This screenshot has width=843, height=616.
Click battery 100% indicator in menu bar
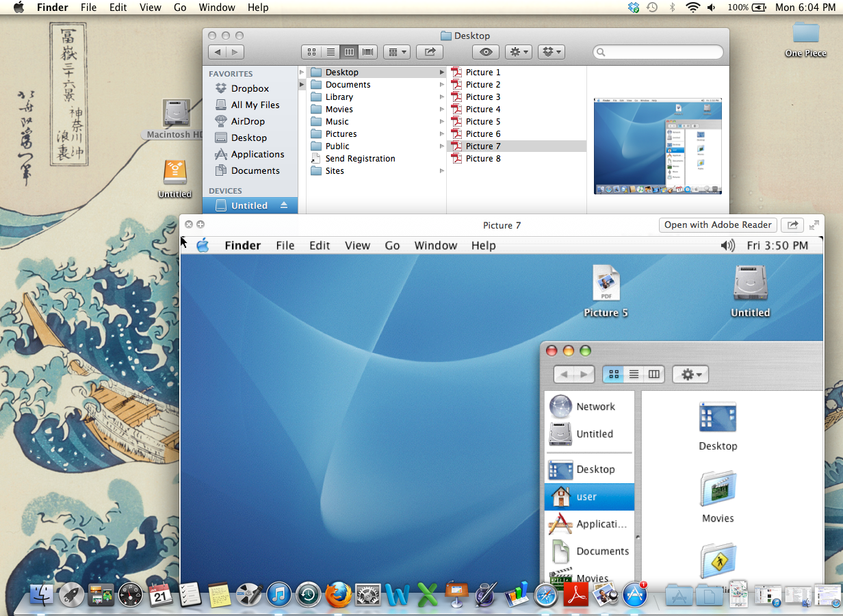tap(747, 8)
